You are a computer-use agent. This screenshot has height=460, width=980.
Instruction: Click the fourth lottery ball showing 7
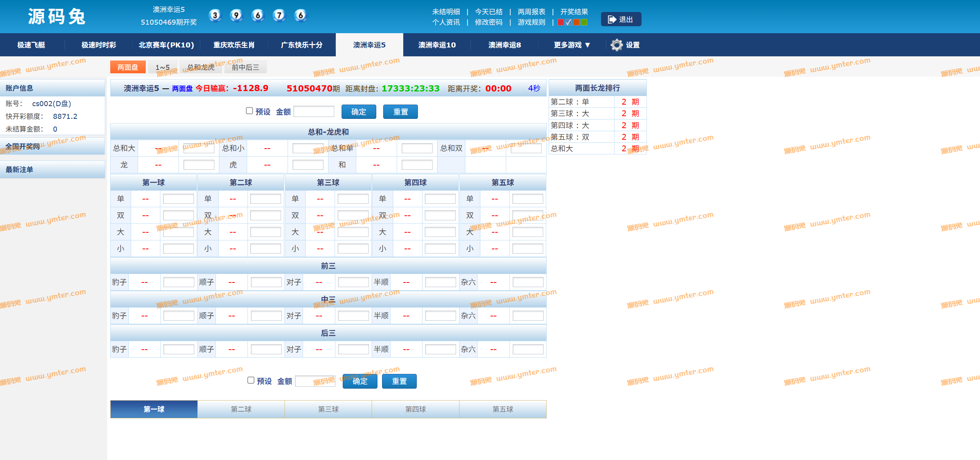coord(279,15)
